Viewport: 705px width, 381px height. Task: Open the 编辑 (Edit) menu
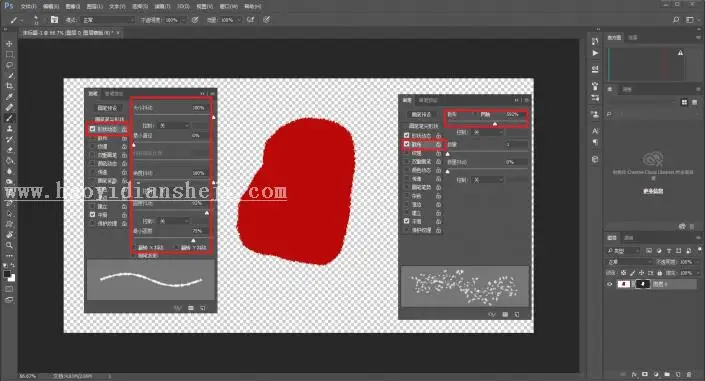click(51, 7)
